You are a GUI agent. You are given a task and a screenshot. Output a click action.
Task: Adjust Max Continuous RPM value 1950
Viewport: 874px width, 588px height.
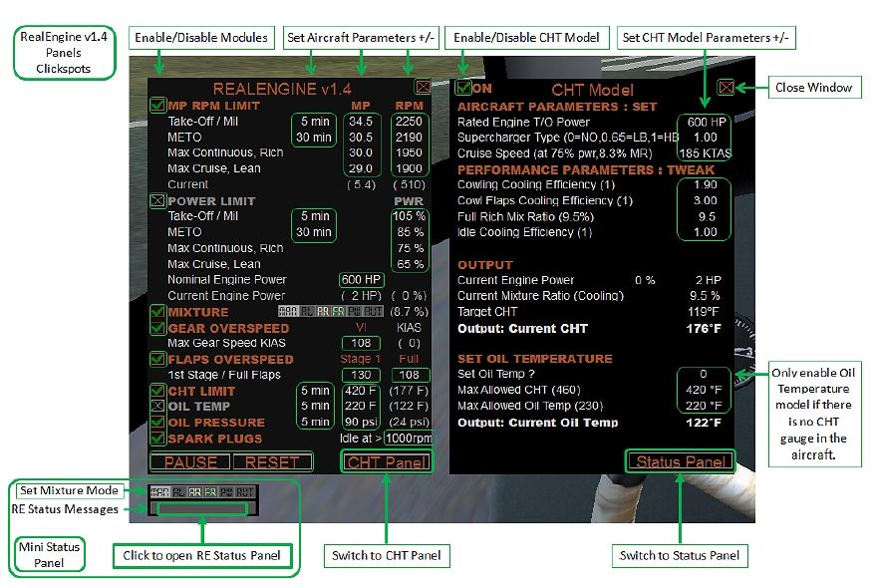click(x=409, y=152)
